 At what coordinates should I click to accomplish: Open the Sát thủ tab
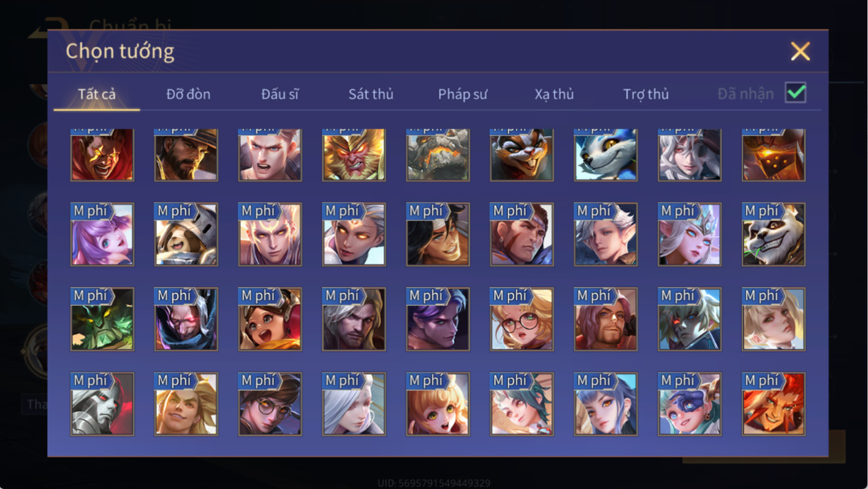coord(371,94)
